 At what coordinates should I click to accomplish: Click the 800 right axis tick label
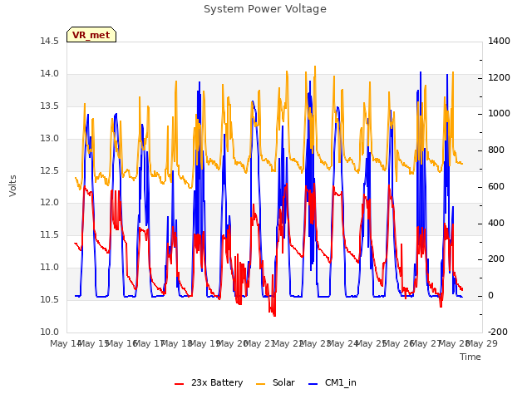496,150
